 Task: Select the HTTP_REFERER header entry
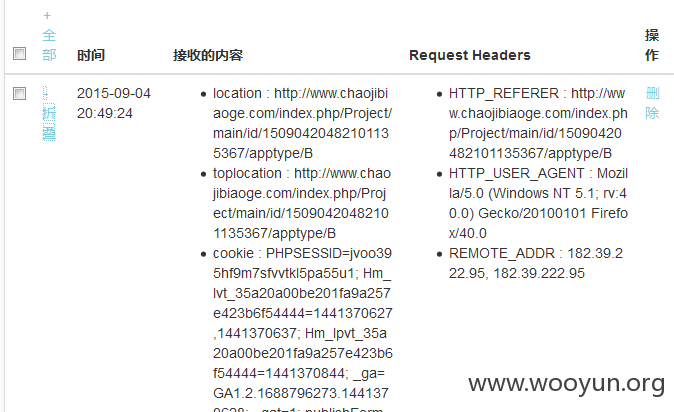[538, 123]
